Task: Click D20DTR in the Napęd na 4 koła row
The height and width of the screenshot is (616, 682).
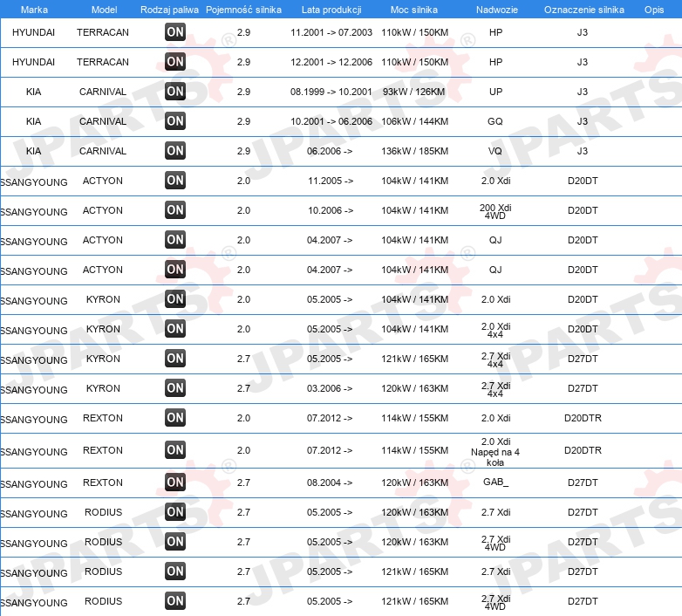Action: (x=583, y=450)
